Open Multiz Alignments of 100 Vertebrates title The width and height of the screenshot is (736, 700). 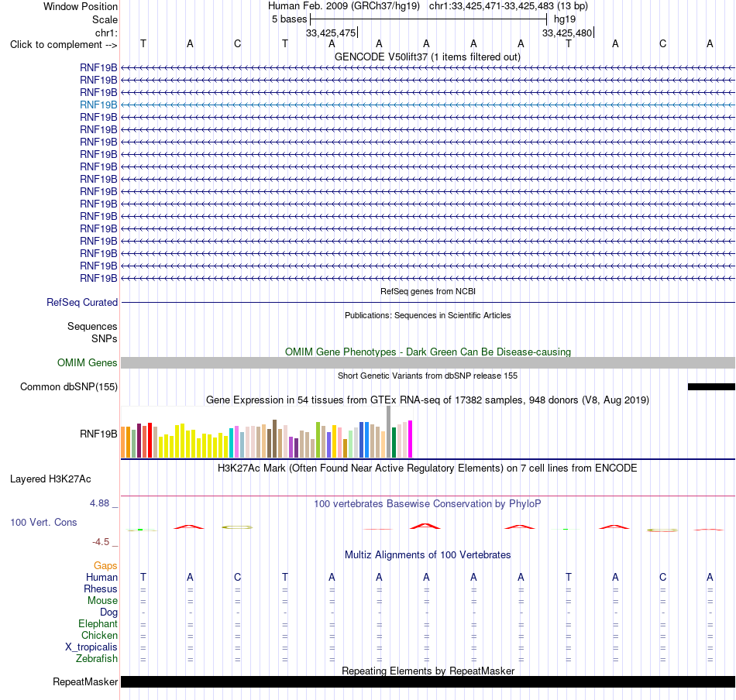pos(428,555)
